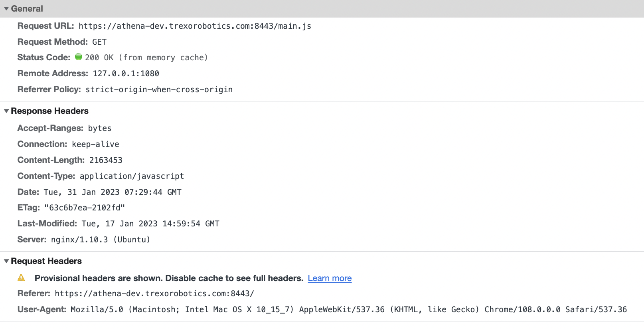
Task: Click the Date response header value
Action: [112, 192]
